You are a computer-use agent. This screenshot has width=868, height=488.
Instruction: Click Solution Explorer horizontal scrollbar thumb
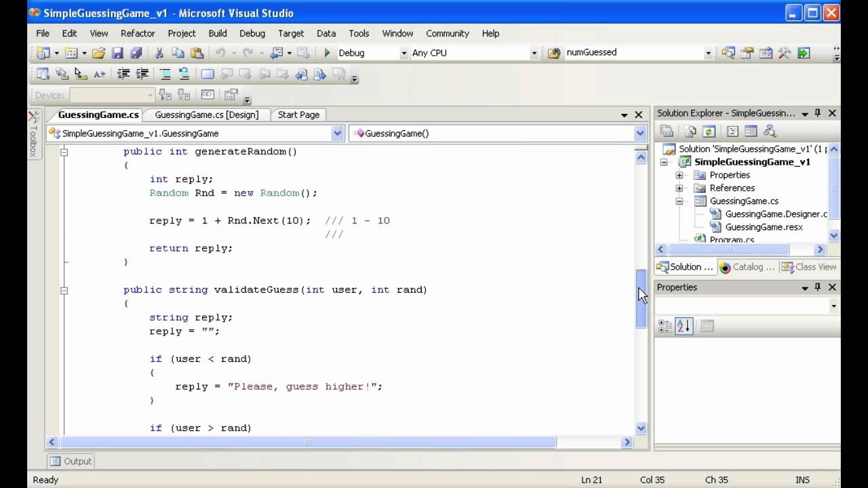pos(728,249)
